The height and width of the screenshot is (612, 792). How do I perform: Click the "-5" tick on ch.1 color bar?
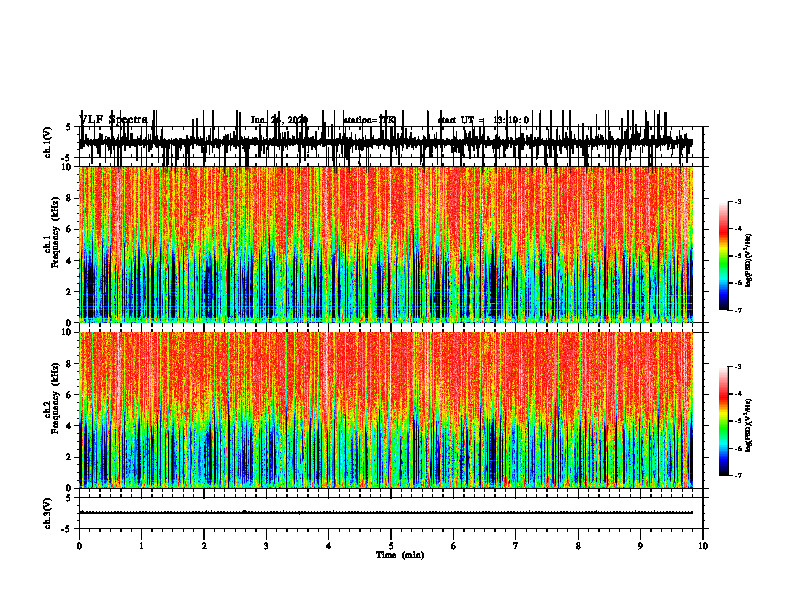[x=737, y=256]
